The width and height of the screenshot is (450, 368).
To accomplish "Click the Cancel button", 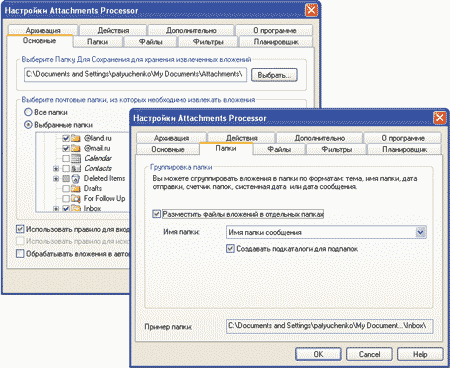I will [369, 354].
